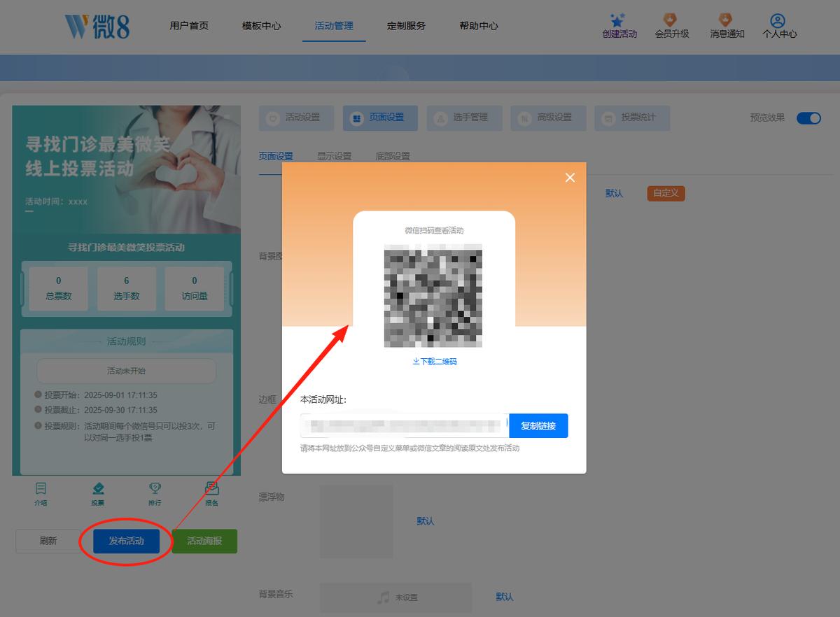This screenshot has height=617, width=840.
Task: Click 复制链接 button
Action: coord(538,426)
